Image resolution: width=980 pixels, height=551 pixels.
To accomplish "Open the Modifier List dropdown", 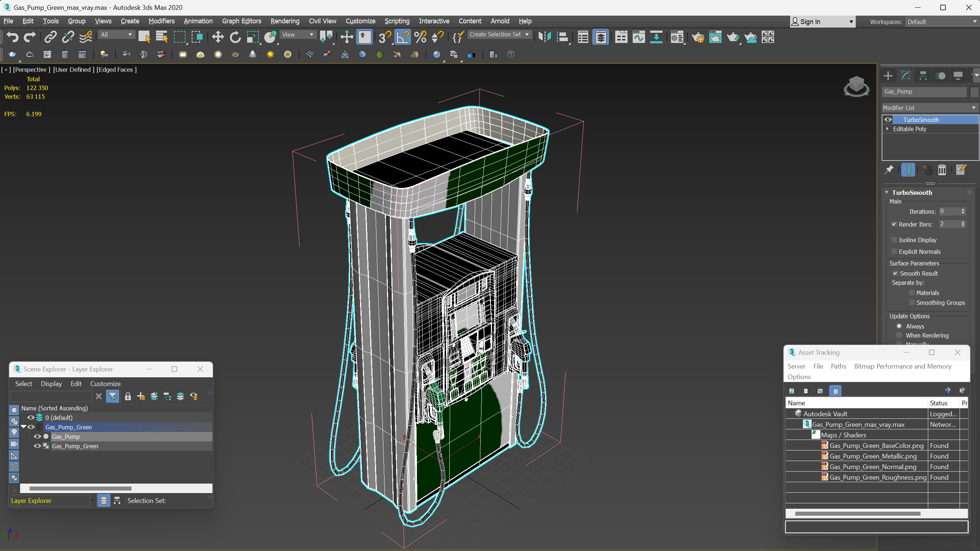I will coord(929,108).
